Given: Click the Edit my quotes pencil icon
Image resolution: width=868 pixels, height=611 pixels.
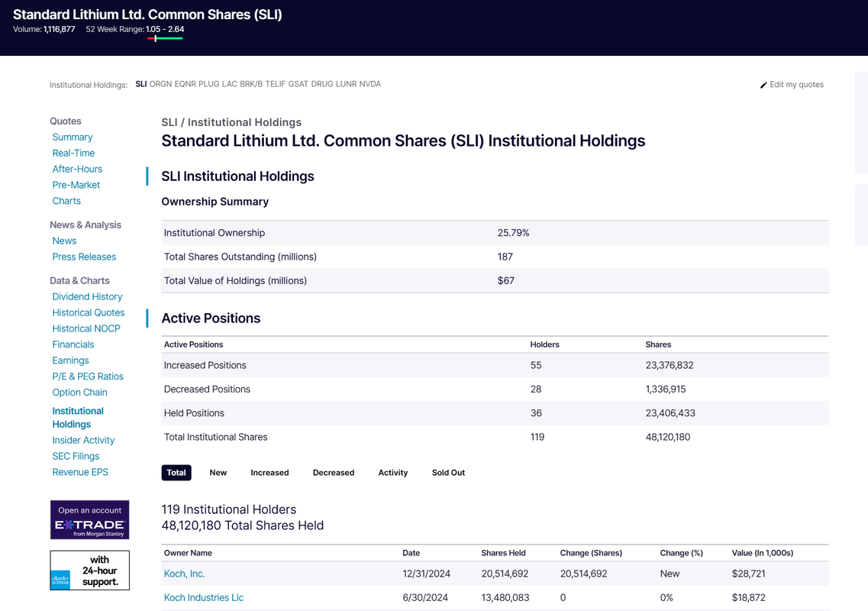Looking at the screenshot, I should tap(763, 85).
